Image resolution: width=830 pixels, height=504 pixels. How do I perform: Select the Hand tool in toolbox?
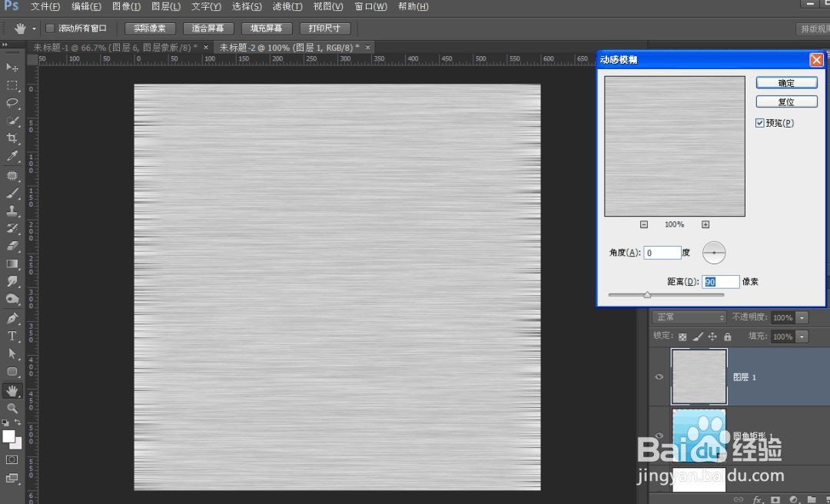coord(12,391)
